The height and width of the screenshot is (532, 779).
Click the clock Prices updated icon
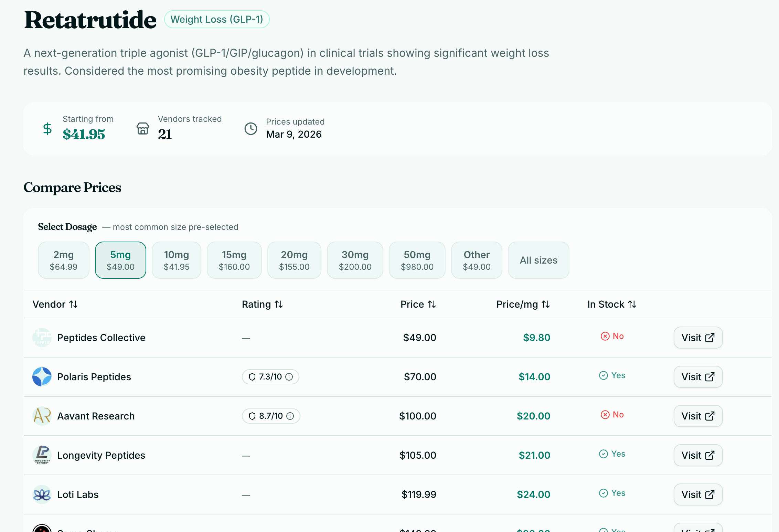251,128
